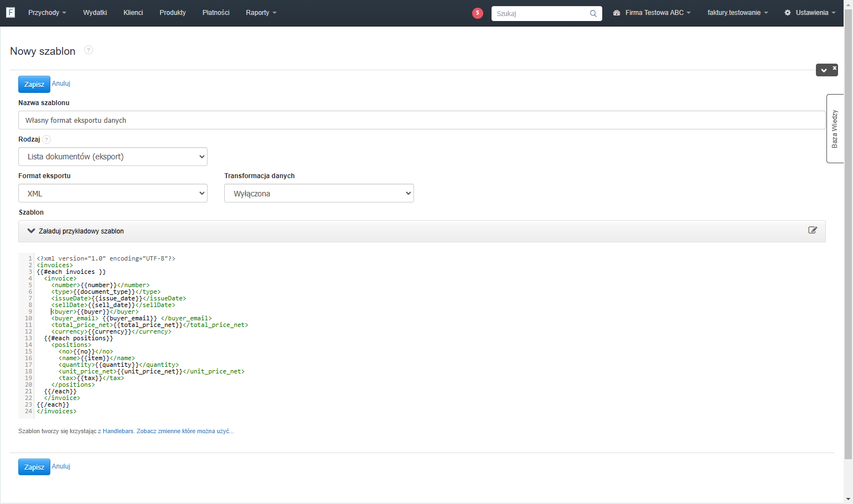The width and height of the screenshot is (853, 504).
Task: Open the Klienci page
Action: 133,13
